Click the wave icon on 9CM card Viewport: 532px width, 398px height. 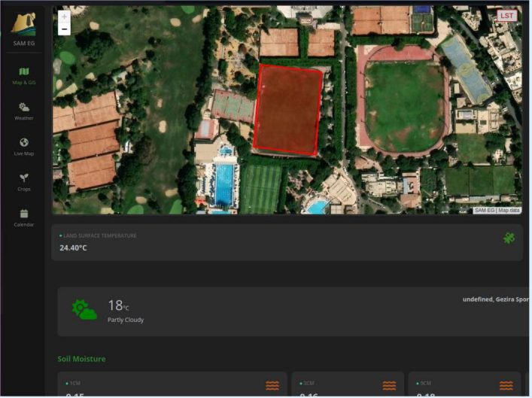point(506,386)
